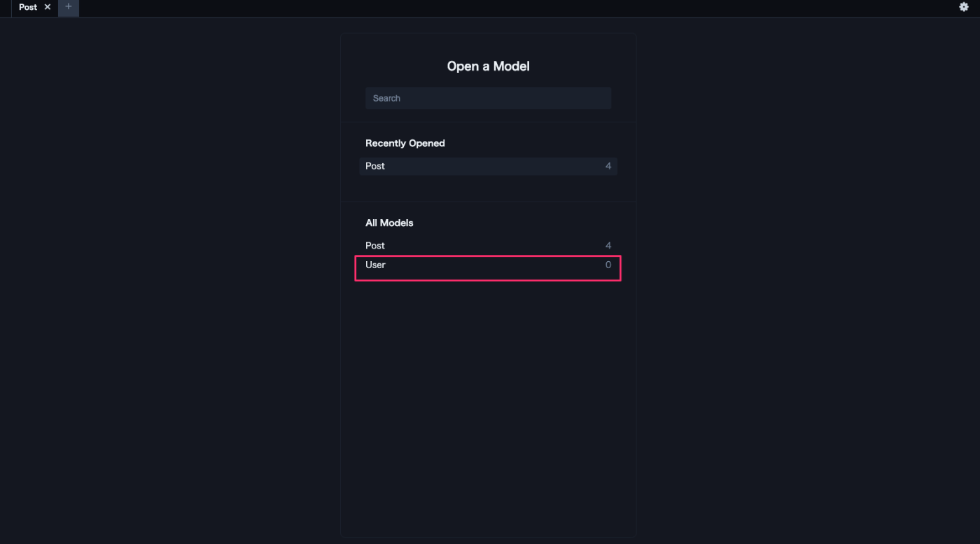Click the Recently Opened section heading
Screen dimensions: 980x544
tap(405, 143)
